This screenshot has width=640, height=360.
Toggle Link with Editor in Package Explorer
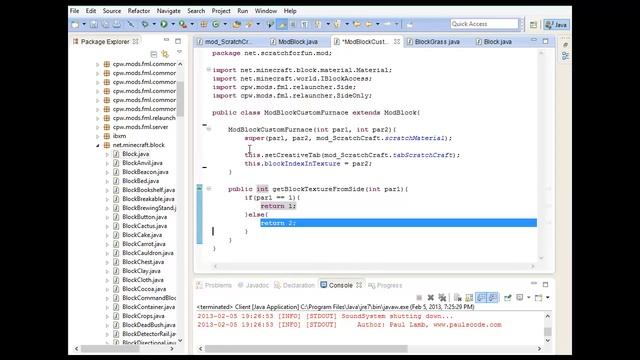(165, 54)
